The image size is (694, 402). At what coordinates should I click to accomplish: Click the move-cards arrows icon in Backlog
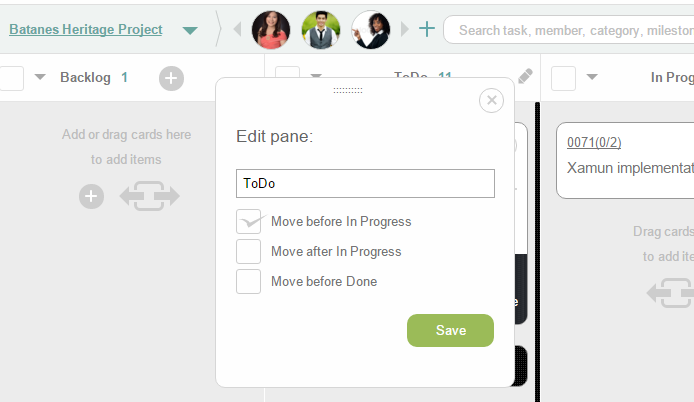150,196
